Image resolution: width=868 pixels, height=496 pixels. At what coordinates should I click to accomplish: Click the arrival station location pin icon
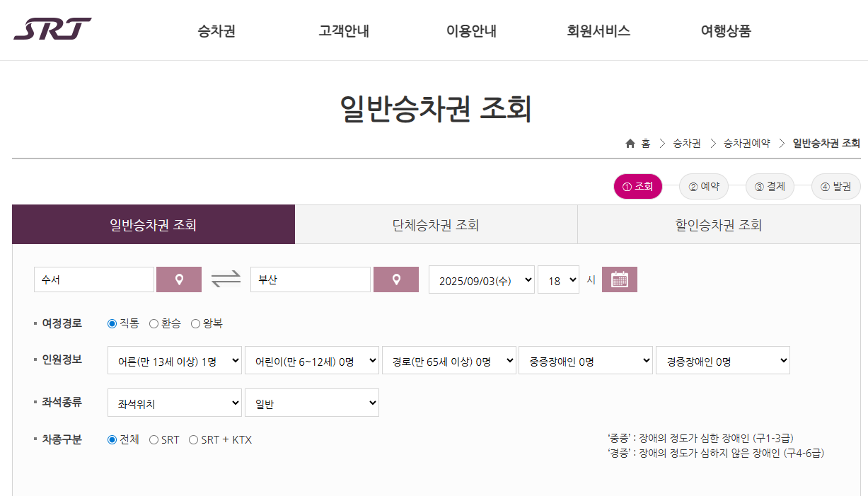tap(395, 279)
